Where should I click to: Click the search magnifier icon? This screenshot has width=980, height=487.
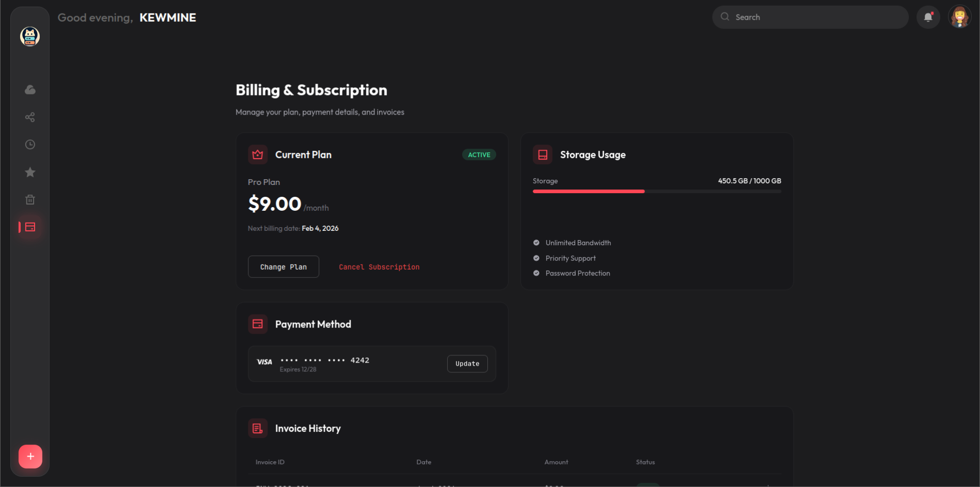(725, 17)
